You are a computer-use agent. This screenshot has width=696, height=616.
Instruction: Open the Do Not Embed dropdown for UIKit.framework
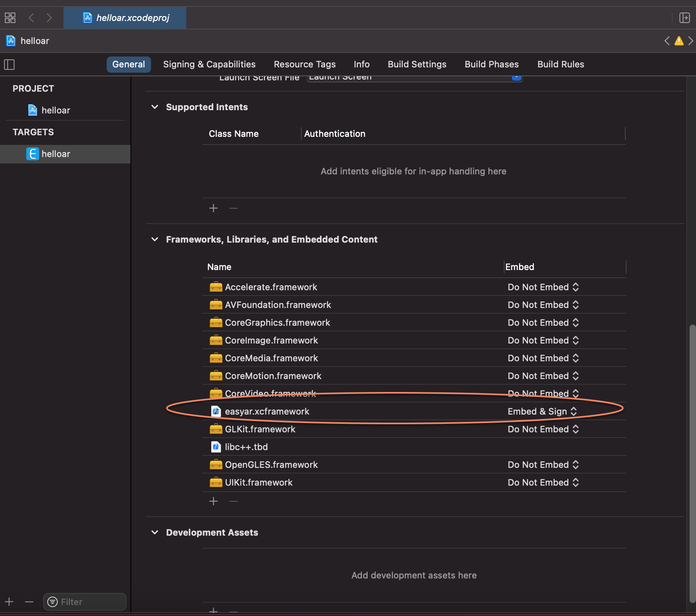[543, 482]
